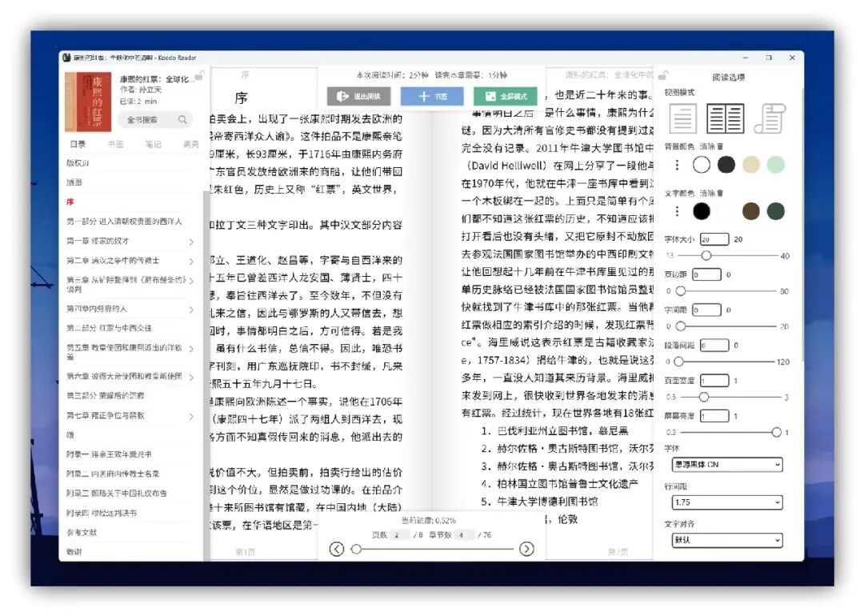Choose dark gray background color swatch
The width and height of the screenshot is (864, 616).
pyautogui.click(x=726, y=165)
